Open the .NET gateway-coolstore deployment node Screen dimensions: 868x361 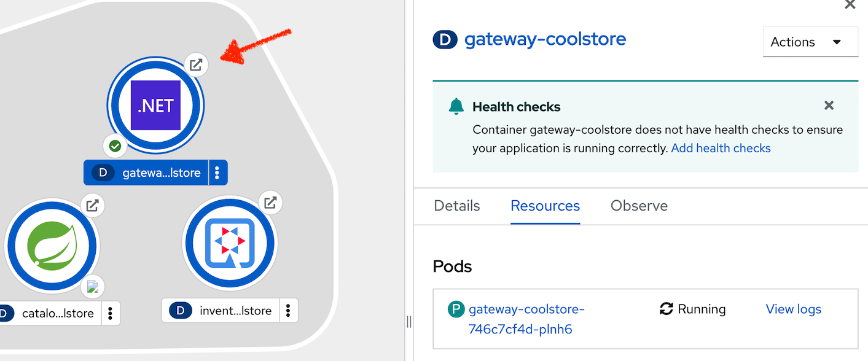(155, 104)
